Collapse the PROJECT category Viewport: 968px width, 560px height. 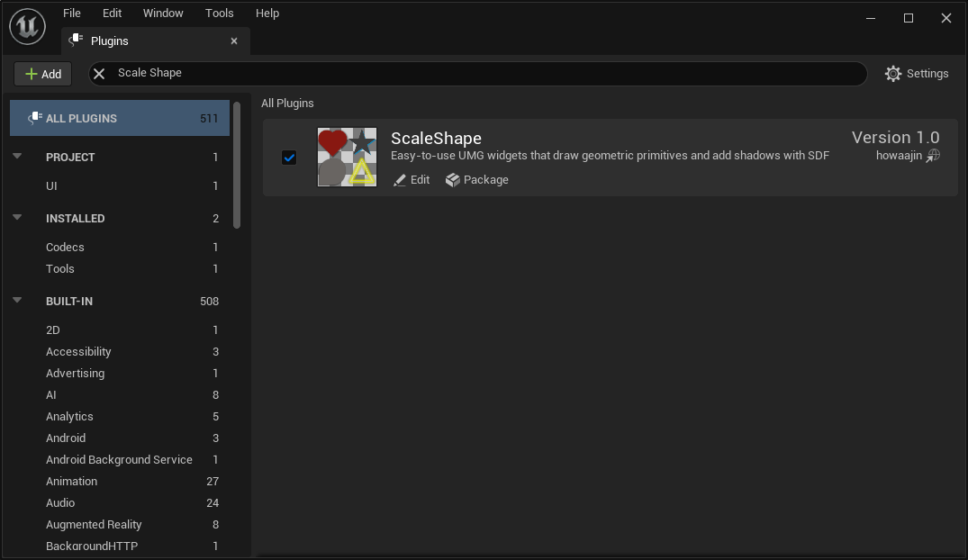[17, 157]
